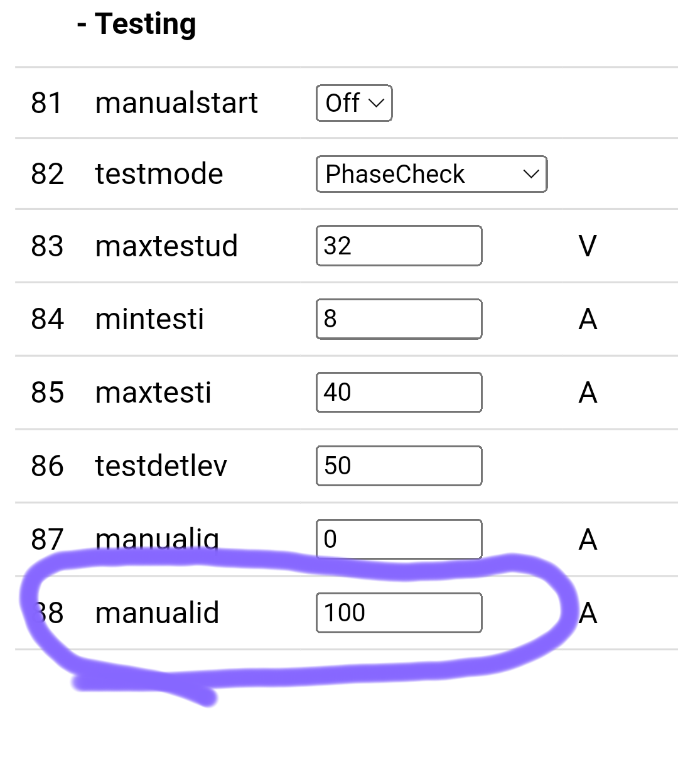The image size is (678, 784).
Task: Click the testmode parameter name
Action: click(x=159, y=174)
